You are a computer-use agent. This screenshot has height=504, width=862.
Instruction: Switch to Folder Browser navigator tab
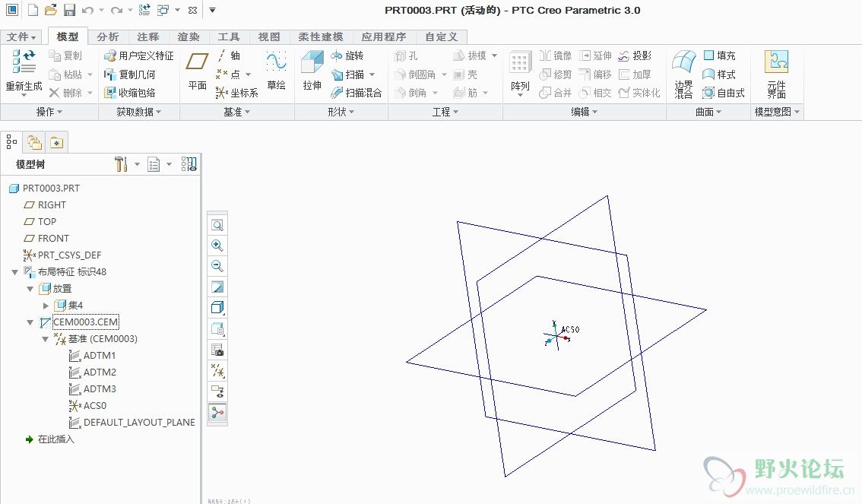pos(35,143)
